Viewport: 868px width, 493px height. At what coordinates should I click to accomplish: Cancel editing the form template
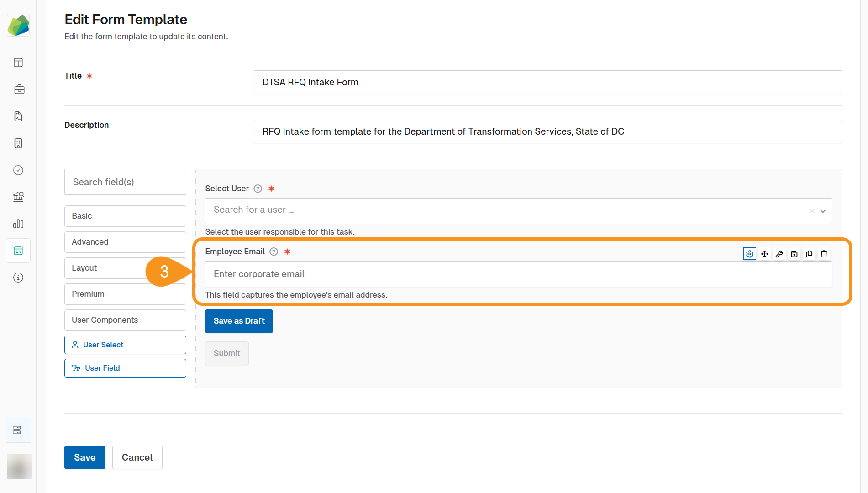[x=137, y=457]
